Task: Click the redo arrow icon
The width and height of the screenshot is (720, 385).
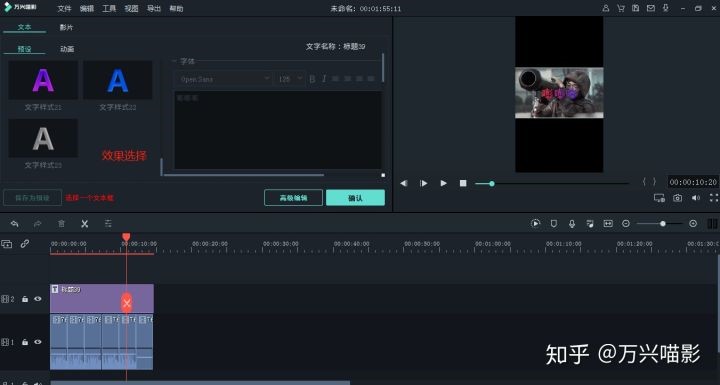Action: pos(38,224)
